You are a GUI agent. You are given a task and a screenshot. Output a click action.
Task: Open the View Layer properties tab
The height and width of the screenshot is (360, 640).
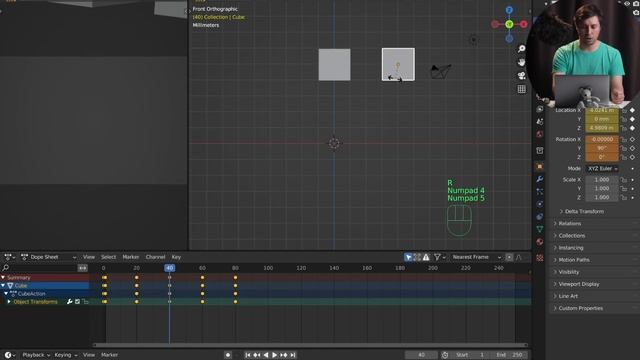point(540,109)
